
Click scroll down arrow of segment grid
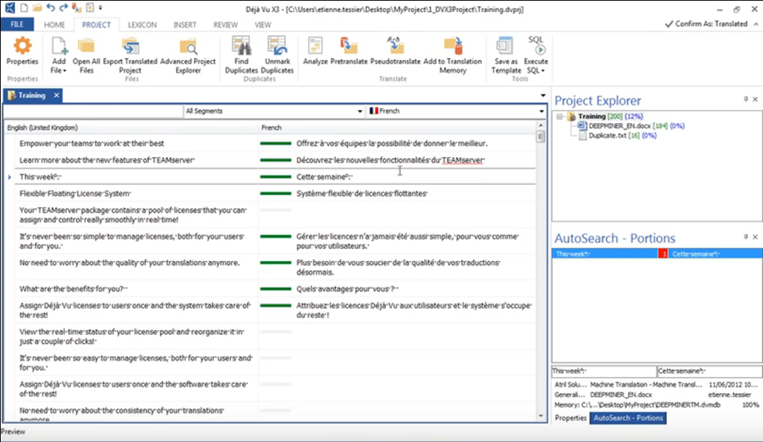541,416
